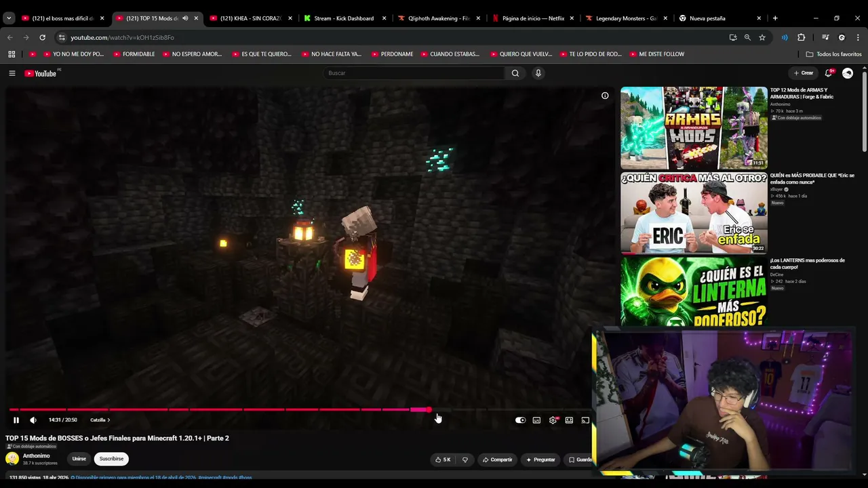Mute the tab via its speaker icon
Image resolution: width=868 pixels, height=488 pixels.
click(x=185, y=18)
